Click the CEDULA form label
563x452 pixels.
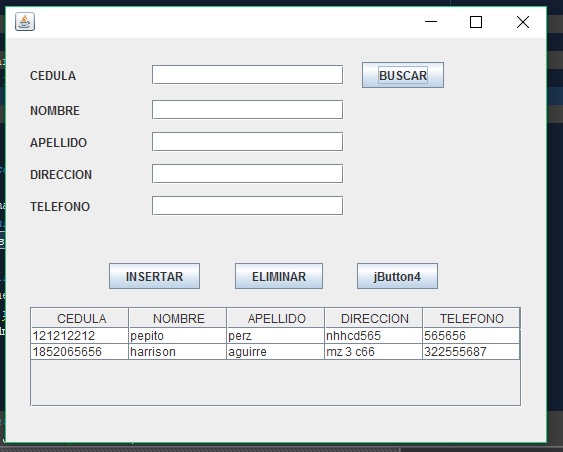click(53, 76)
